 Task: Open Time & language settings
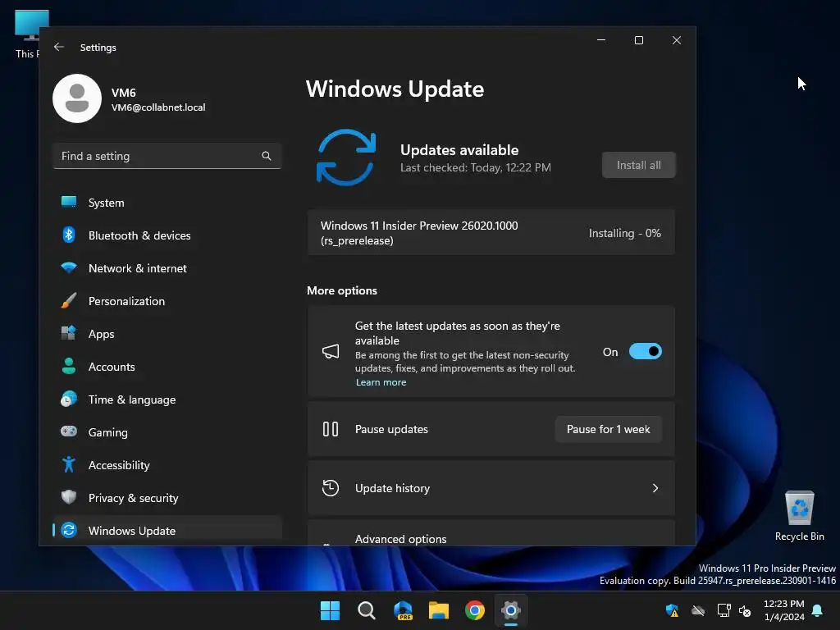point(167,399)
